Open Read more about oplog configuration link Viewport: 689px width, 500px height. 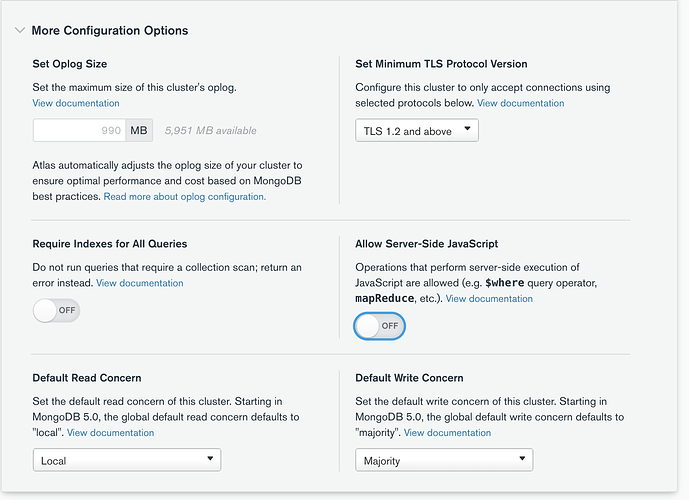pos(185,197)
